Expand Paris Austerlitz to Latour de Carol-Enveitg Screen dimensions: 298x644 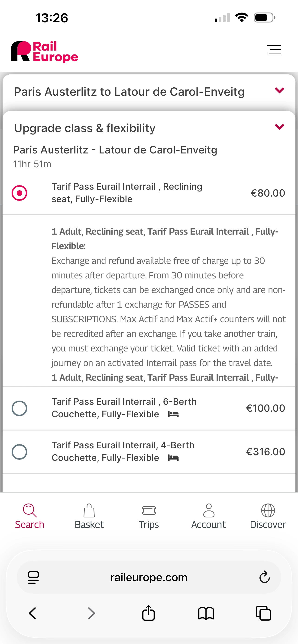pyautogui.click(x=279, y=90)
